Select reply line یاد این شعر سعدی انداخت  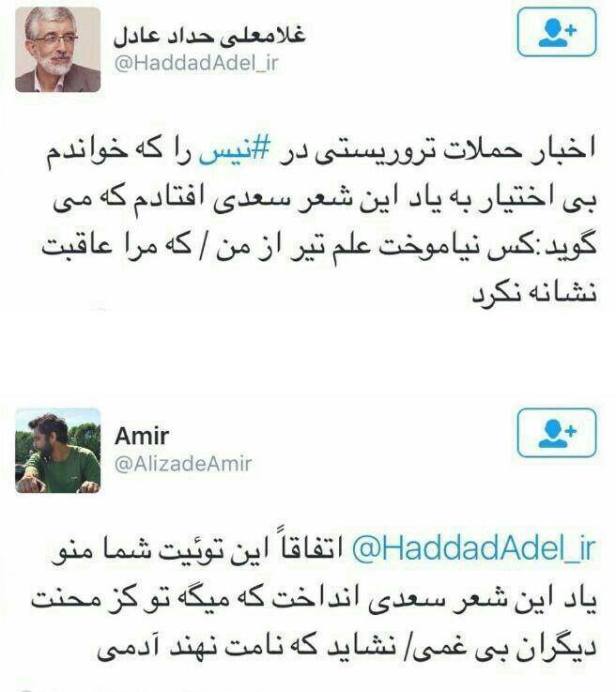point(314,599)
